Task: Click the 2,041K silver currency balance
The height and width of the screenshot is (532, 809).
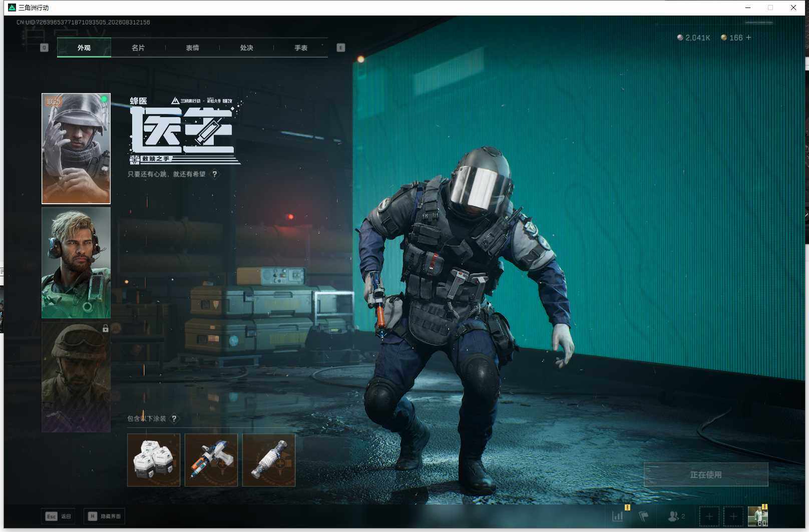Action: click(693, 38)
